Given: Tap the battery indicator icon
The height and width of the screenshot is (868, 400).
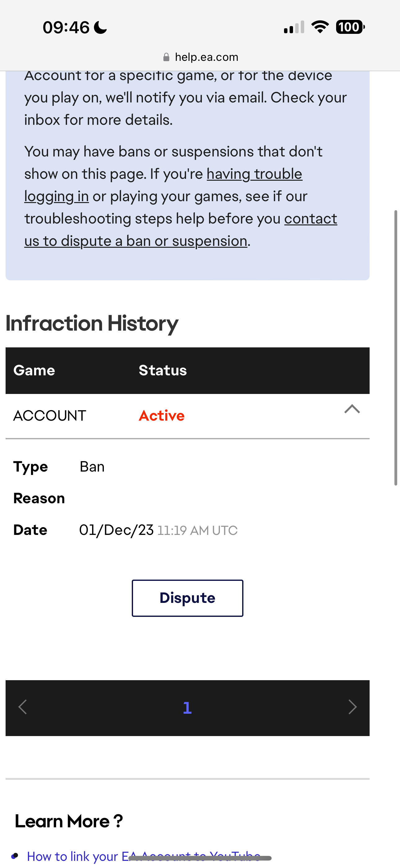Looking at the screenshot, I should (x=350, y=27).
